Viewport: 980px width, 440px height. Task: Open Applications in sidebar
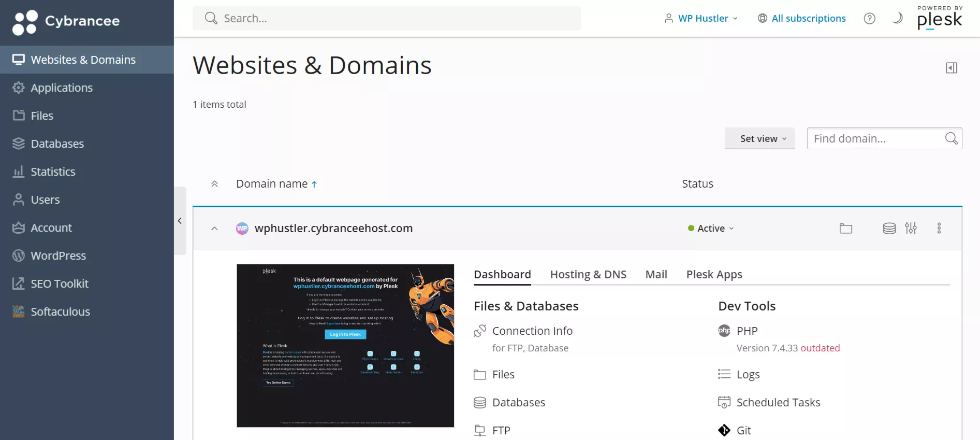tap(87, 88)
